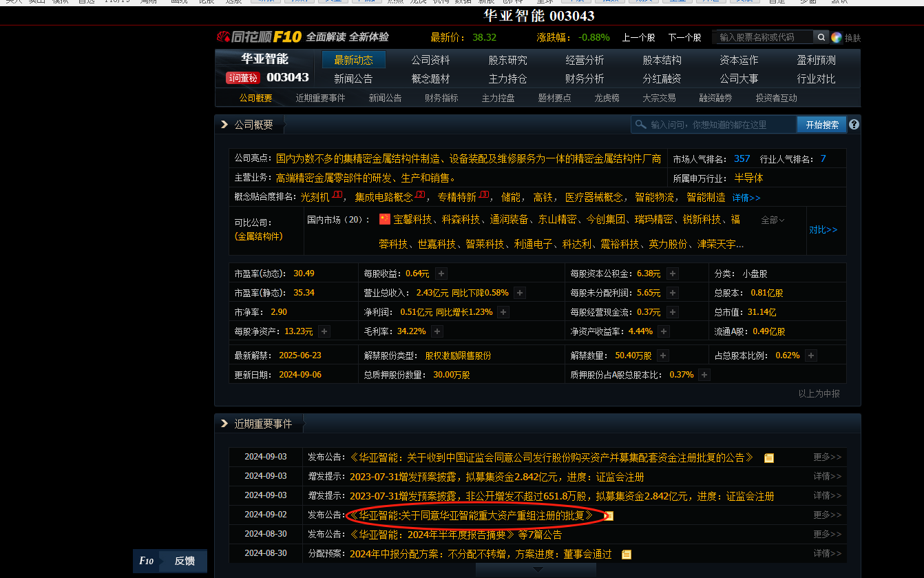Switch to 股东研究 tab

[508, 60]
